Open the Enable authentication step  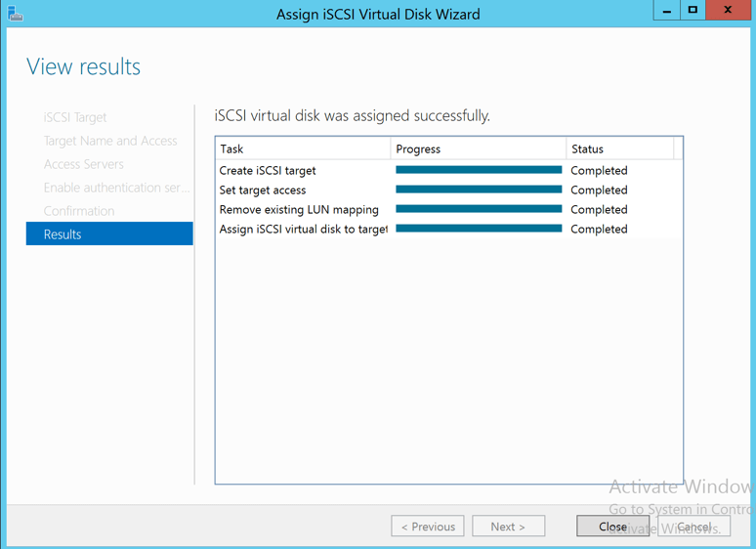[x=116, y=188]
